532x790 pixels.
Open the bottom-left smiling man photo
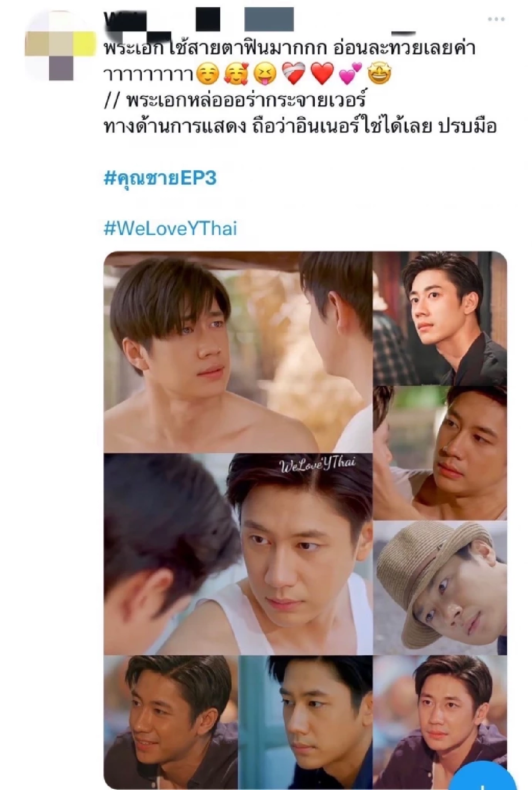(171, 722)
